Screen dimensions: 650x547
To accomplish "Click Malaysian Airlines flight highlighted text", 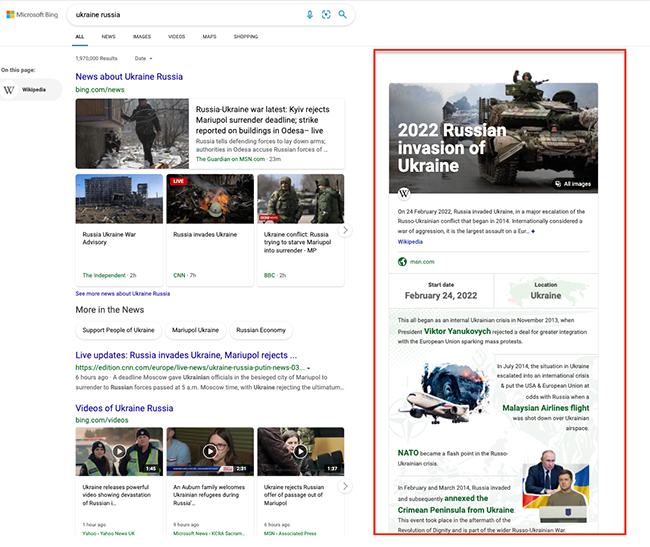I will pyautogui.click(x=546, y=408).
